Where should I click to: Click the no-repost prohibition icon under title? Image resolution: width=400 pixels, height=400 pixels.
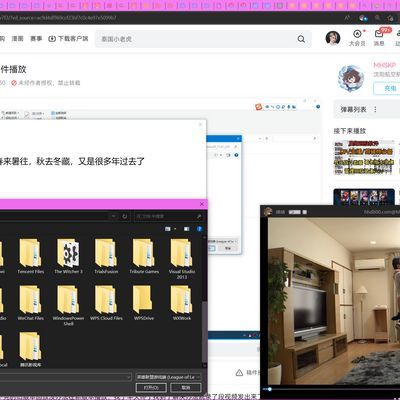pyautogui.click(x=14, y=83)
